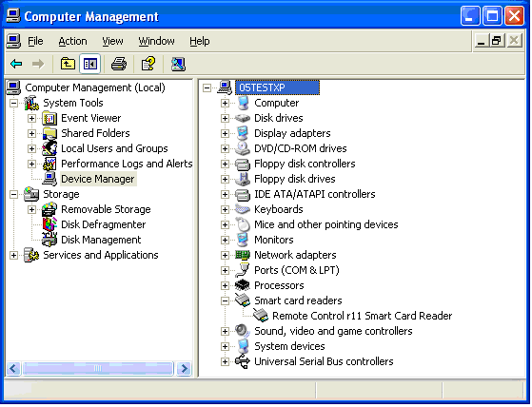Viewport: 532px width, 407px height.
Task: Collapse the System Tools node
Action: [13, 103]
